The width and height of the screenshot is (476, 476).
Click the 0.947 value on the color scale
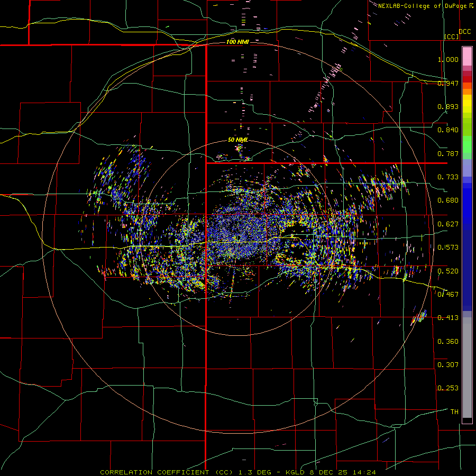pos(448,83)
